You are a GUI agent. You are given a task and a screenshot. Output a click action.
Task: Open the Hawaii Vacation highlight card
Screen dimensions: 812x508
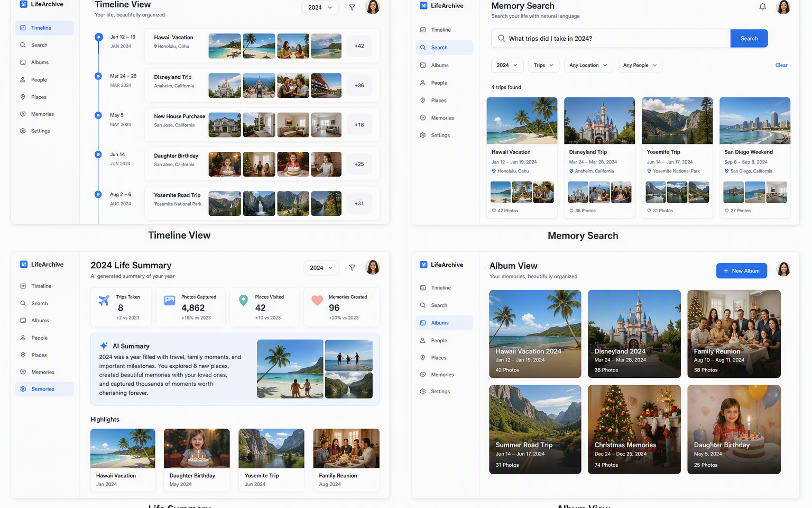click(x=123, y=460)
